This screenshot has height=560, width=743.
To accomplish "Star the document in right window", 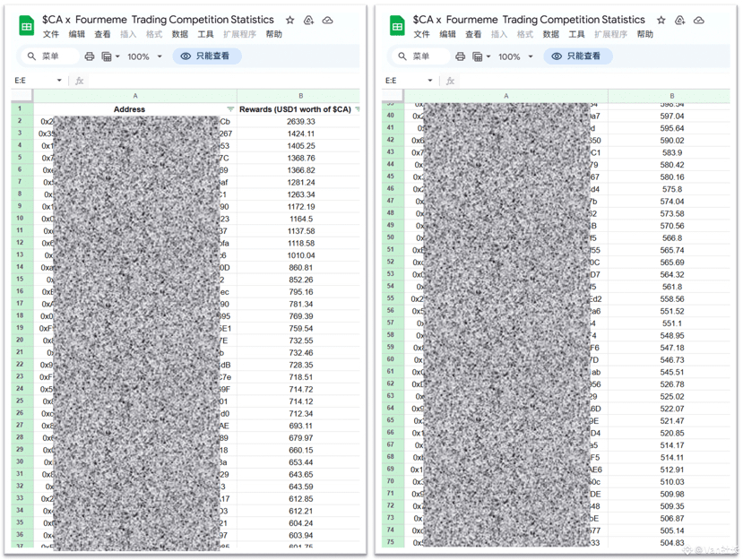I will (x=661, y=20).
